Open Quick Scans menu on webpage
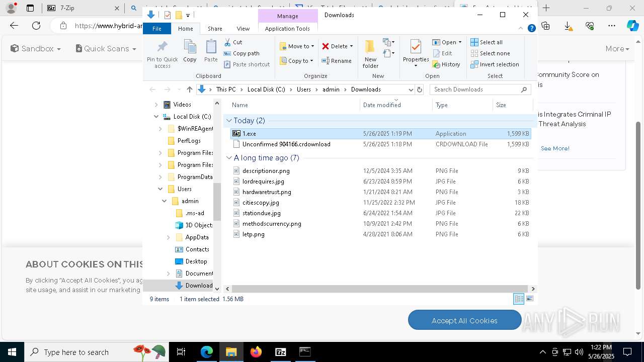Screen dimensions: 644x362 pyautogui.click(x=106, y=48)
